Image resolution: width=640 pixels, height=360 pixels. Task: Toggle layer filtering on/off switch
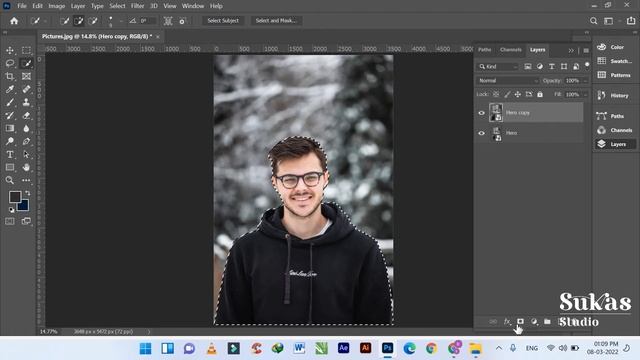coord(587,65)
